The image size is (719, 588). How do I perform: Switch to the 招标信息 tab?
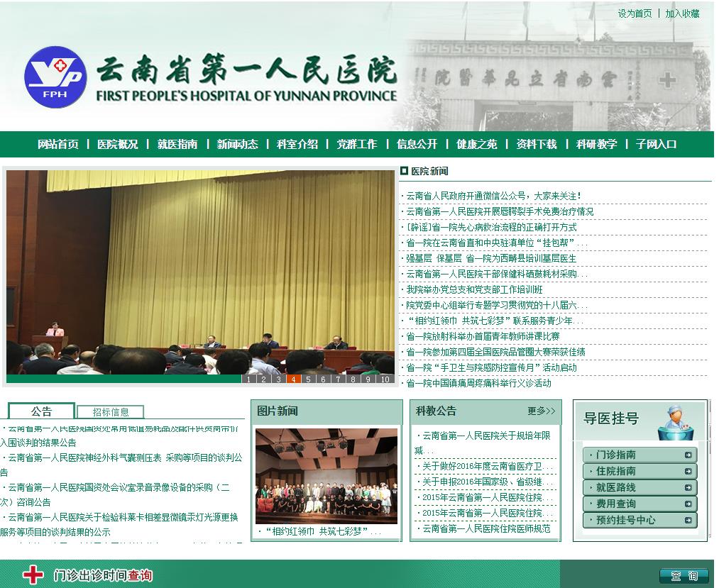pyautogui.click(x=111, y=411)
